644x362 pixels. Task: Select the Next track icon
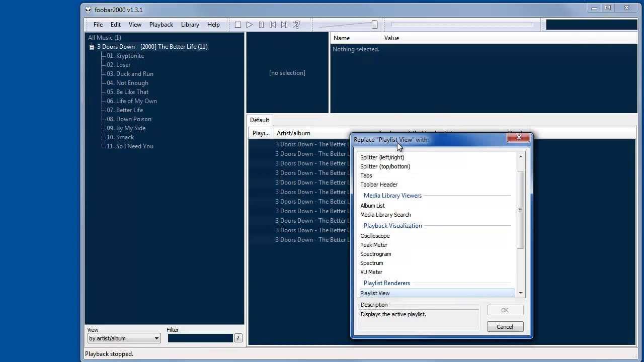tap(284, 24)
